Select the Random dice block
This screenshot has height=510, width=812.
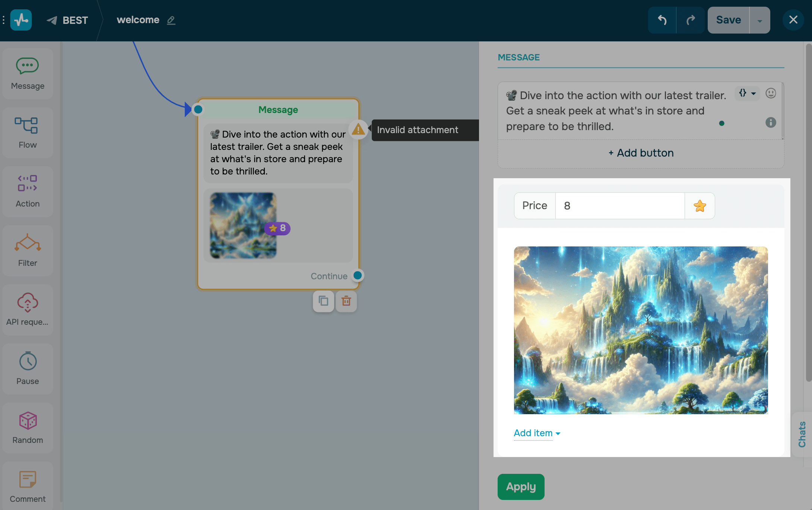tap(28, 421)
